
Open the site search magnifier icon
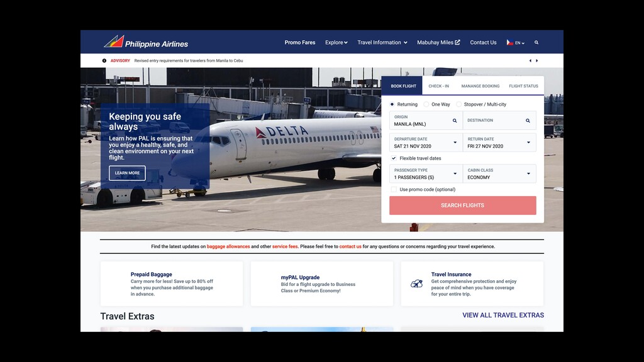tap(536, 42)
